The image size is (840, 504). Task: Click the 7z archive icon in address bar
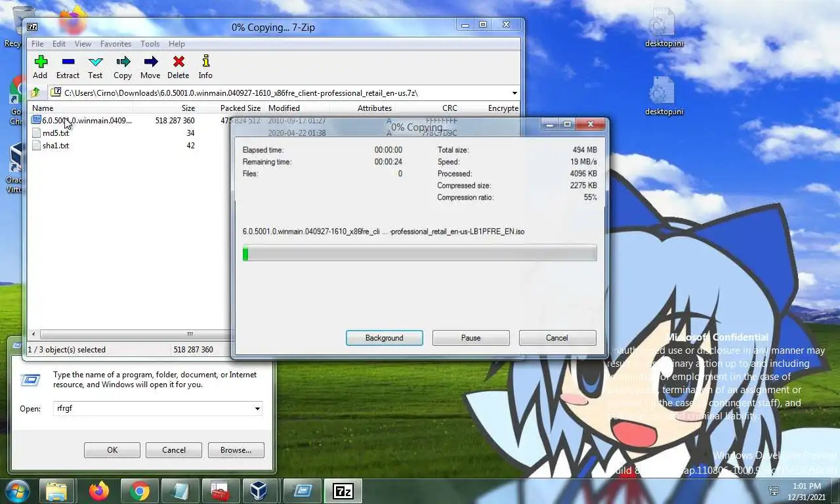coord(56,93)
